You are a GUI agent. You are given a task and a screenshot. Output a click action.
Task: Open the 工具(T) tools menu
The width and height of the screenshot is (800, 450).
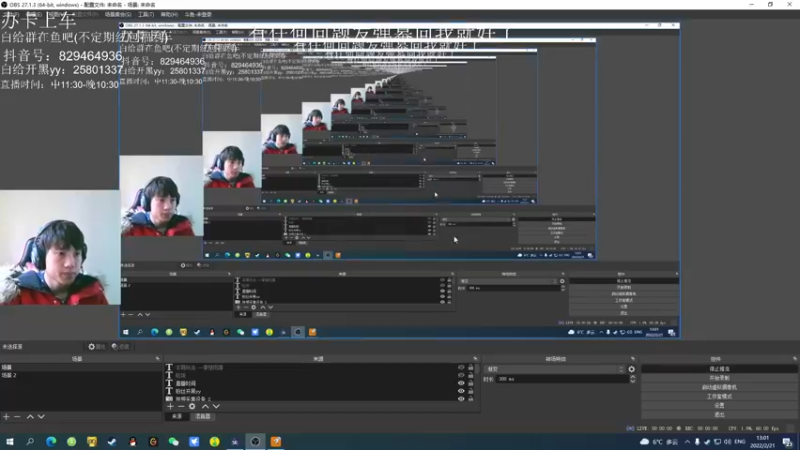[x=146, y=14]
